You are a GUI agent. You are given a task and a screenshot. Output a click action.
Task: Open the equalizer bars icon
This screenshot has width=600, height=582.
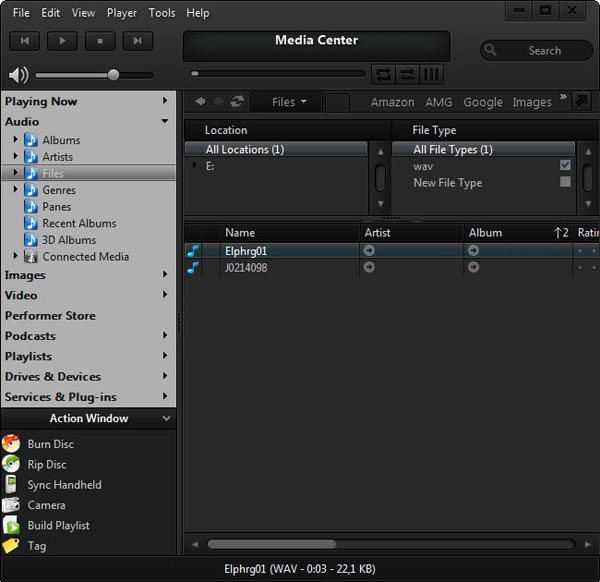coord(431,74)
